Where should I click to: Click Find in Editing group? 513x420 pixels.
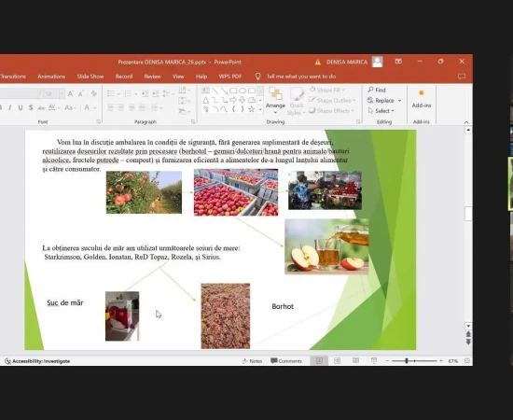377,90
